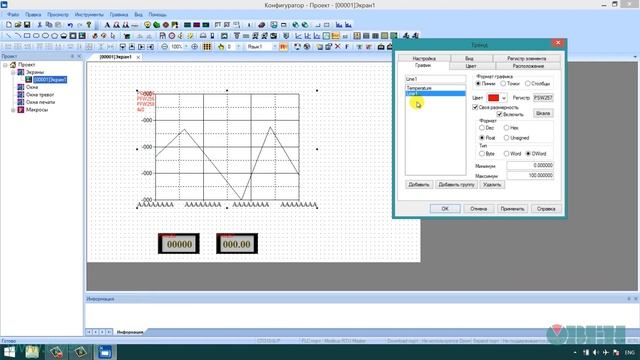The width and height of the screenshot is (640, 360).
Task: Click the zoom out minus icon
Action: tap(164, 47)
